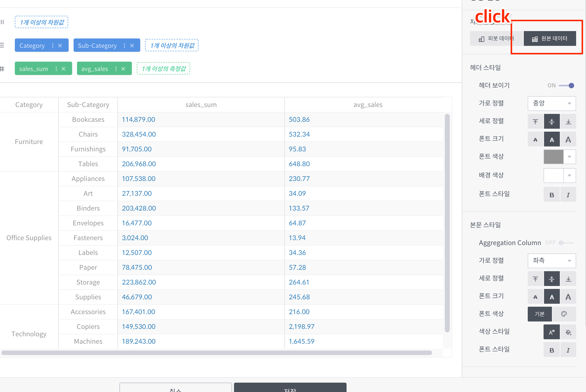Set body vertical align to bottom
586x392 pixels.
pos(568,279)
